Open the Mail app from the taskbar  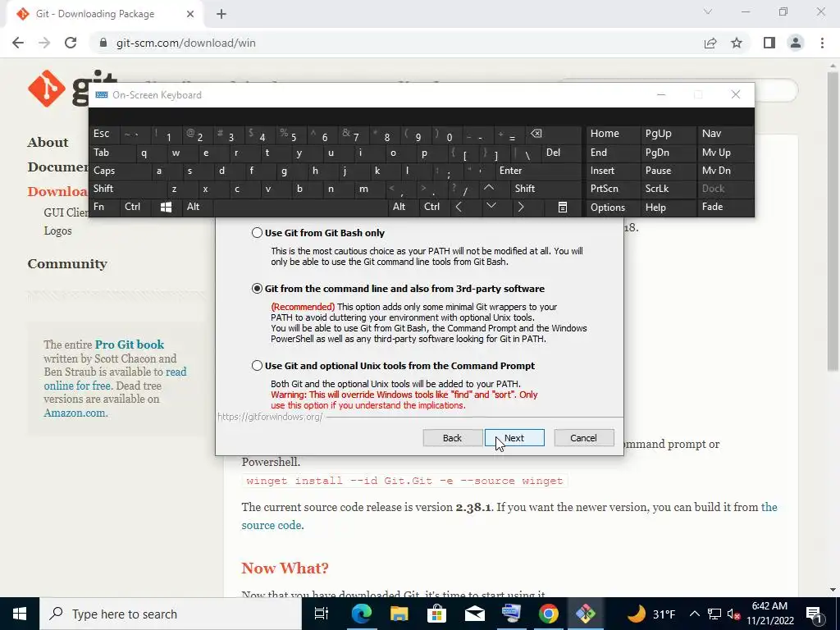474,614
